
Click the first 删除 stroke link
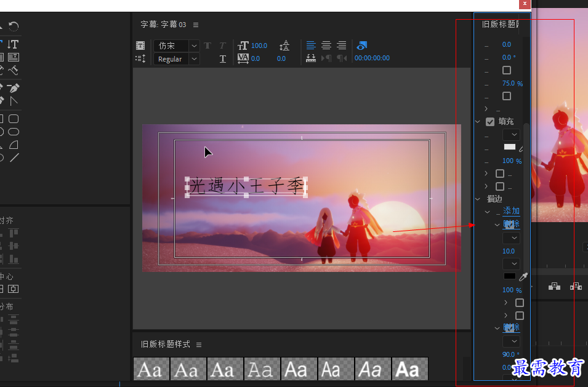click(511, 224)
